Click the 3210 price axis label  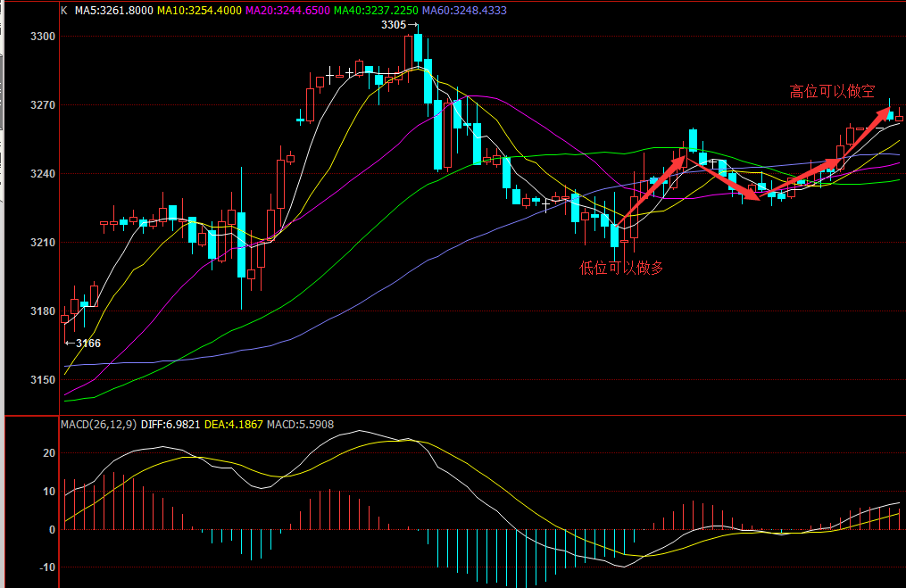[43, 243]
